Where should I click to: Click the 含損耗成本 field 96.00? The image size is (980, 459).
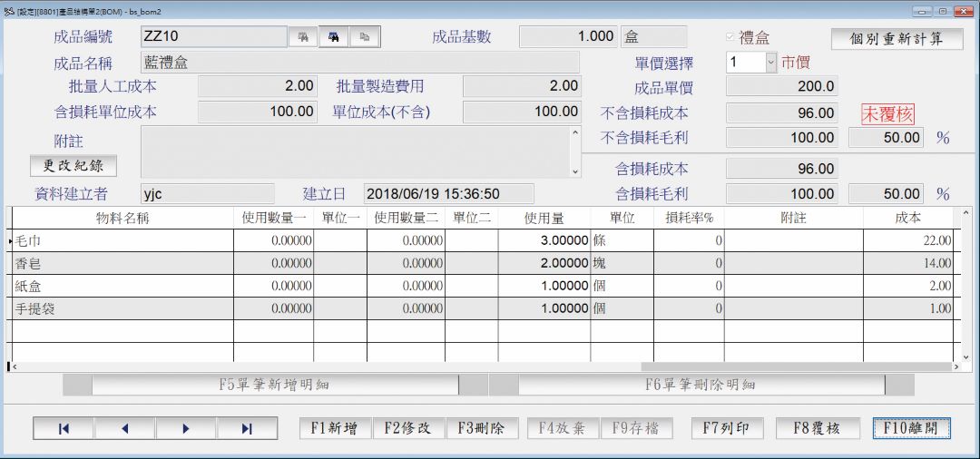click(x=782, y=169)
